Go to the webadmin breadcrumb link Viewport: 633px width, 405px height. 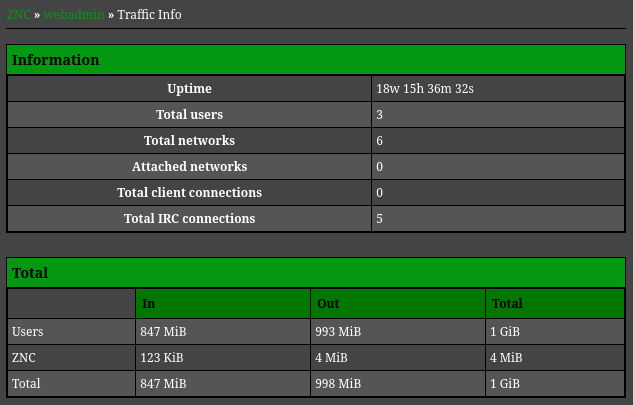click(x=74, y=15)
